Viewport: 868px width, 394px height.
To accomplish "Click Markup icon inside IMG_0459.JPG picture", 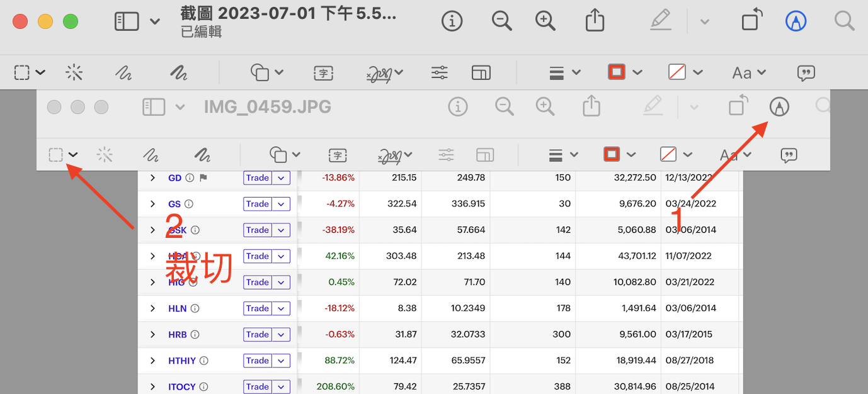I will [x=780, y=107].
